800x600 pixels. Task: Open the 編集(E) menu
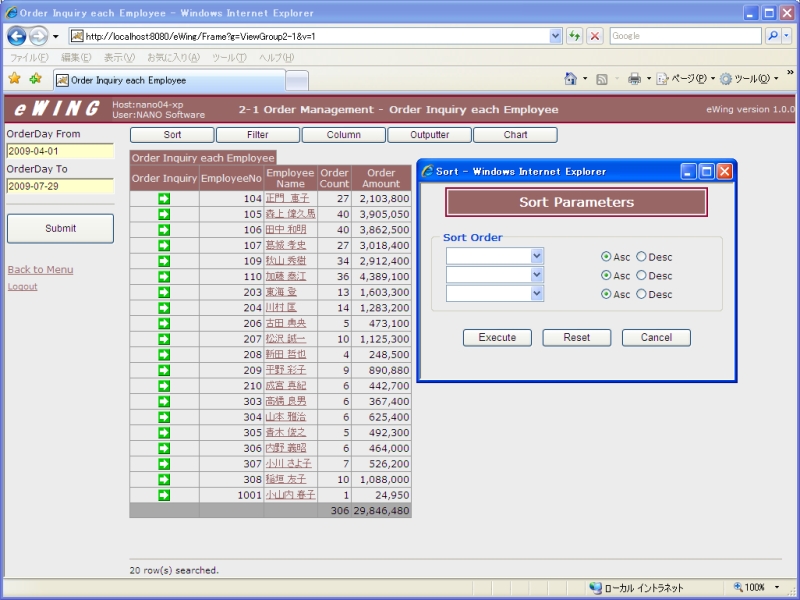point(76,58)
